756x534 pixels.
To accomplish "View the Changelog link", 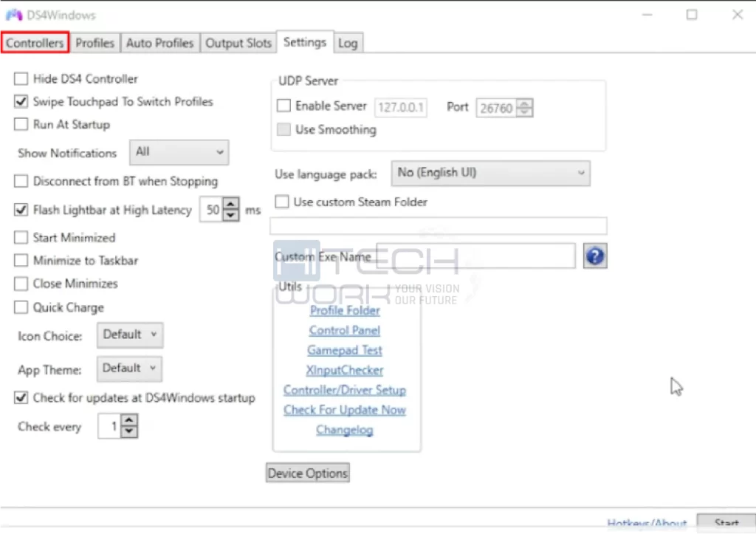I will (x=345, y=429).
